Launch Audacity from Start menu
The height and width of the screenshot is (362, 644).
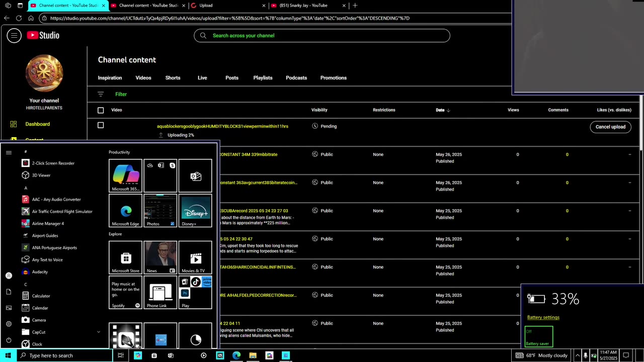point(35,272)
